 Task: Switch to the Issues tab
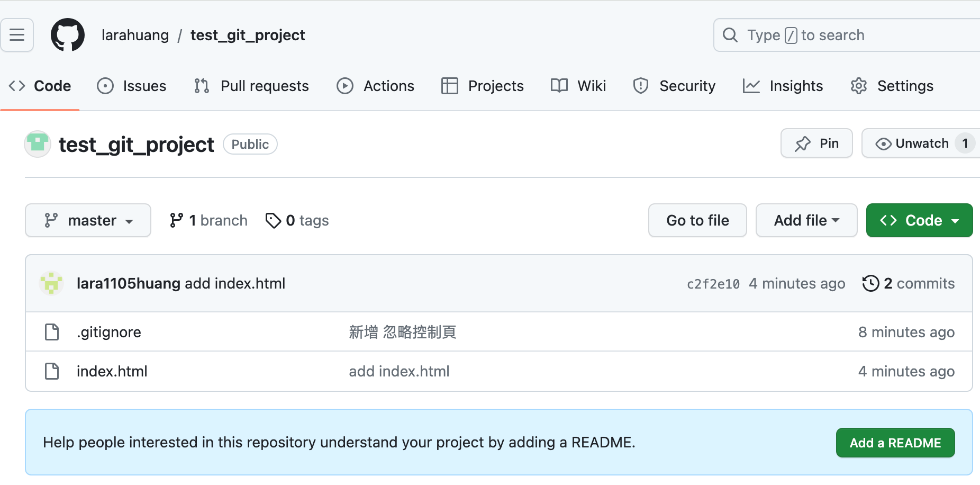[132, 86]
